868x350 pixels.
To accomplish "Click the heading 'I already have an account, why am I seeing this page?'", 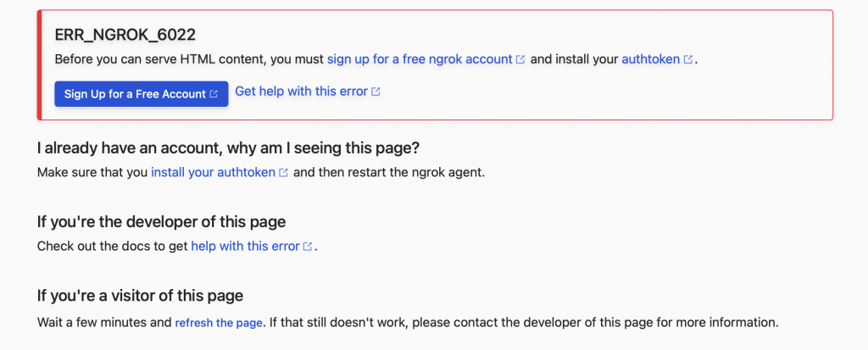I will pyautogui.click(x=228, y=148).
